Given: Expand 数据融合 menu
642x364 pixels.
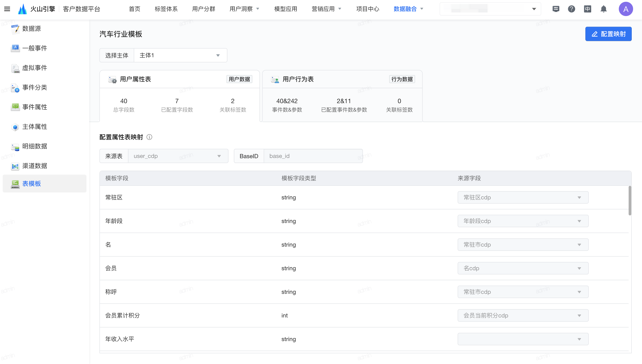Looking at the screenshot, I should point(408,9).
